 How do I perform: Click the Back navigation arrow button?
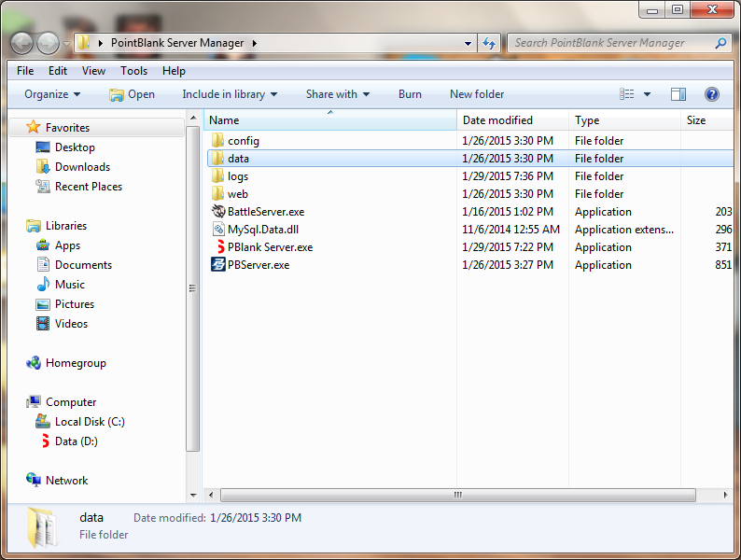tap(21, 44)
